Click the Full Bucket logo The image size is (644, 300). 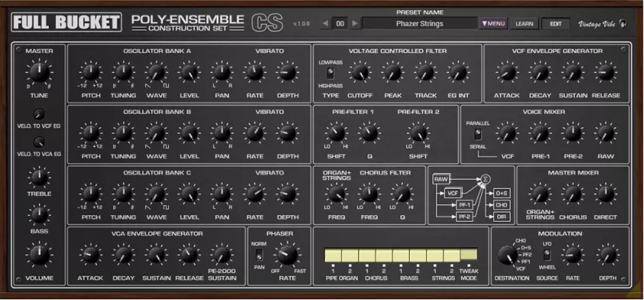coord(67,22)
